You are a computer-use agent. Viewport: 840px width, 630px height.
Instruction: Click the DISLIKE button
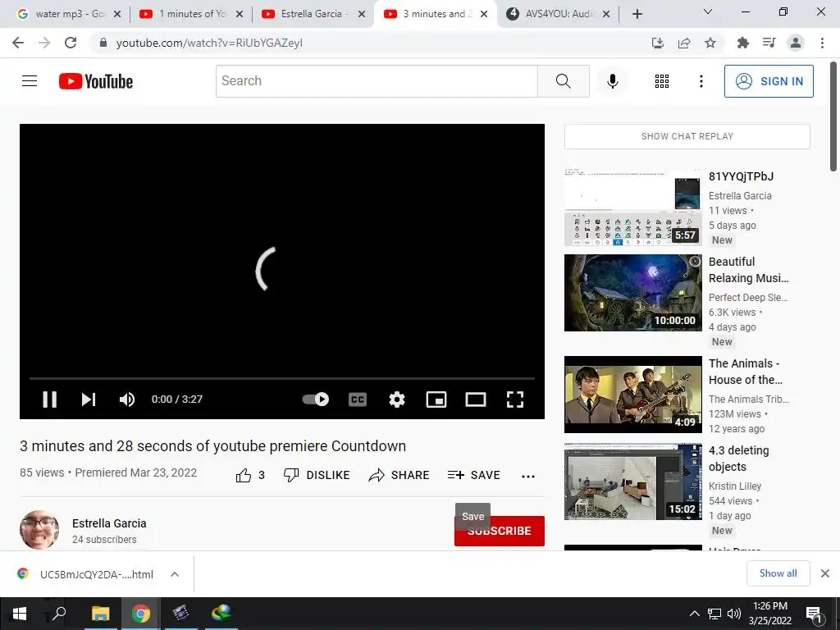click(x=317, y=475)
